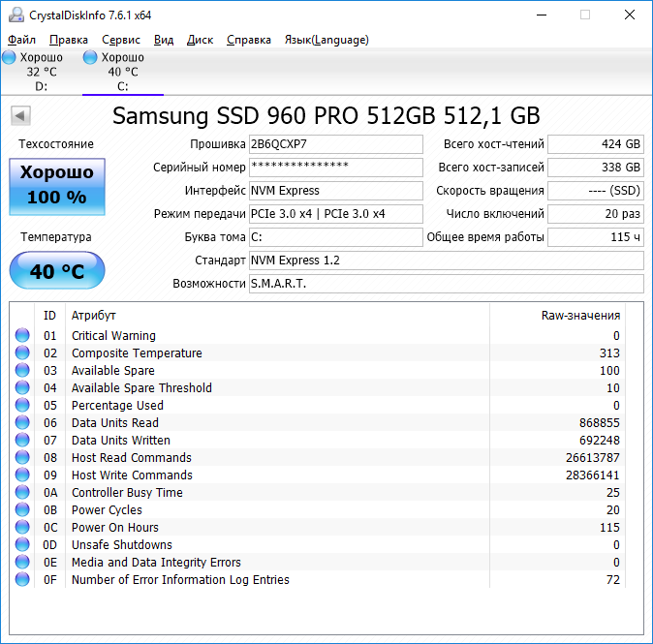Open the Сервис menu
The height and width of the screenshot is (644, 653).
point(121,40)
